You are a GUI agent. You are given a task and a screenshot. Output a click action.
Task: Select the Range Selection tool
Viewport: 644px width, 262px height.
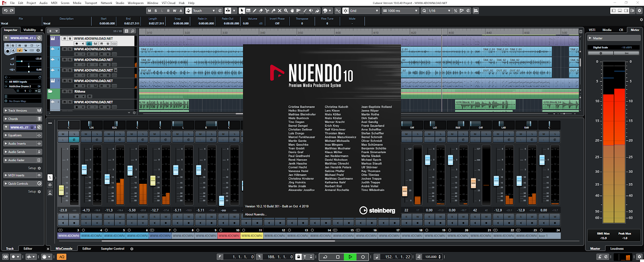pos(248,10)
